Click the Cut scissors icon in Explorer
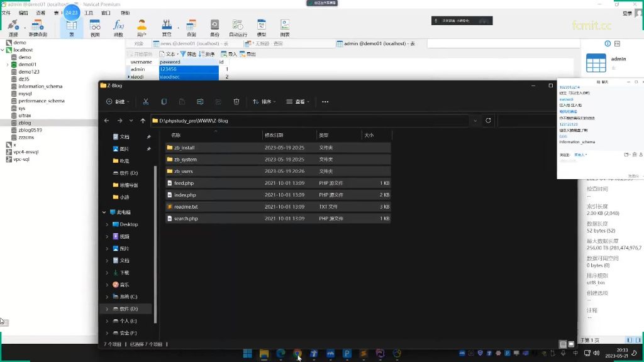Screen dimensions: 644x362 click(x=145, y=101)
